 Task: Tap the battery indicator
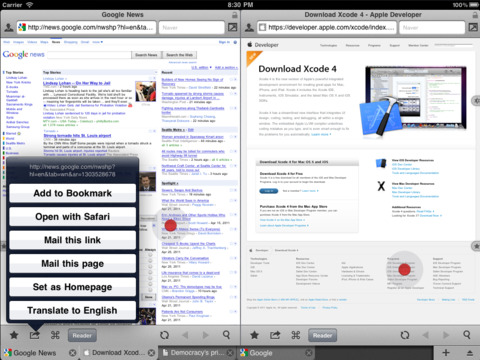[474, 5]
